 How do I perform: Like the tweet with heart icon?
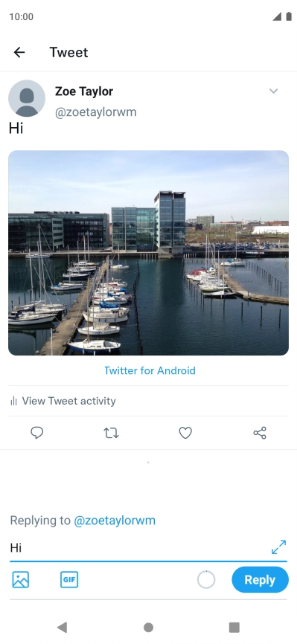(x=185, y=433)
